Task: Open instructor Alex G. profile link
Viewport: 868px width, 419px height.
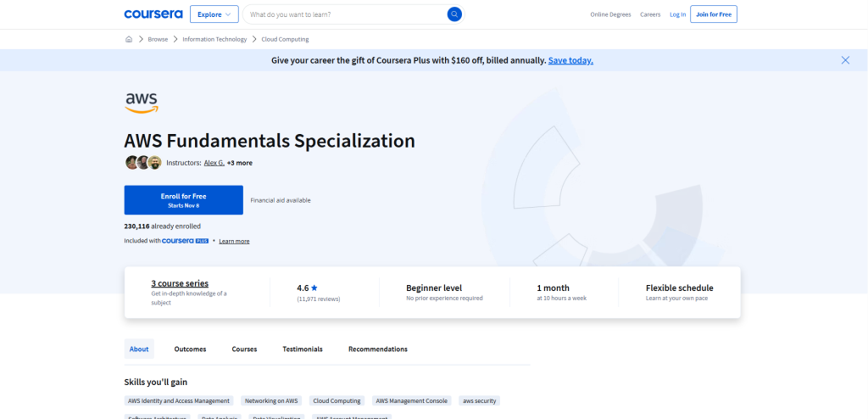Action: 214,163
